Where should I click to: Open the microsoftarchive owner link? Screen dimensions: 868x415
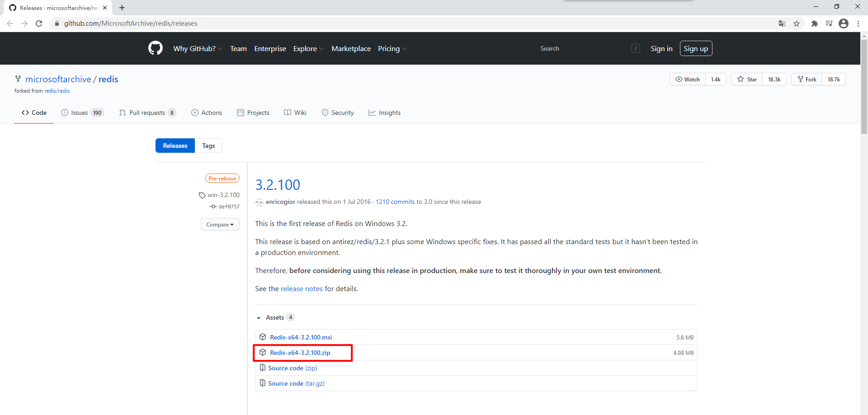coord(58,79)
